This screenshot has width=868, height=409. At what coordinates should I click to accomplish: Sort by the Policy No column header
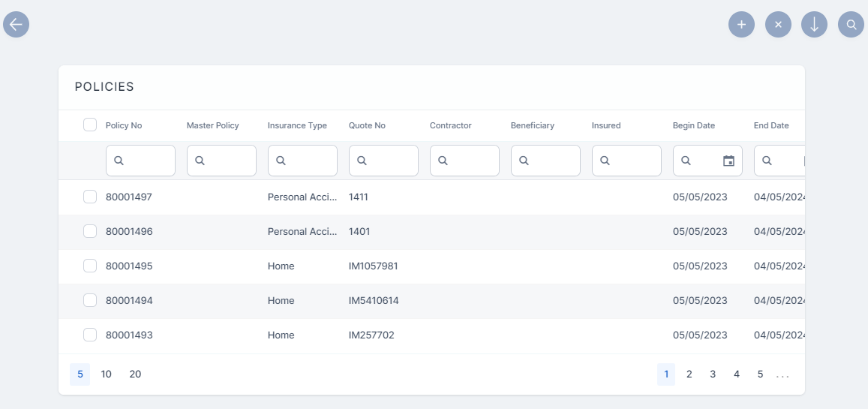[124, 125]
